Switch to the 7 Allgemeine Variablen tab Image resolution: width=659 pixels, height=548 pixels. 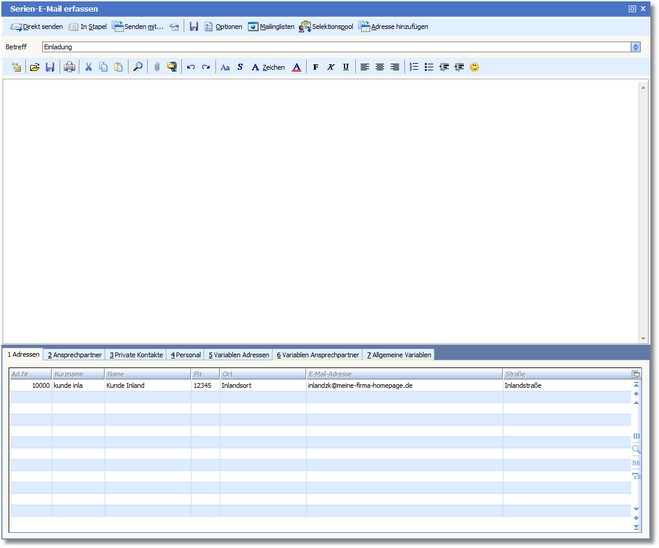pyautogui.click(x=400, y=355)
